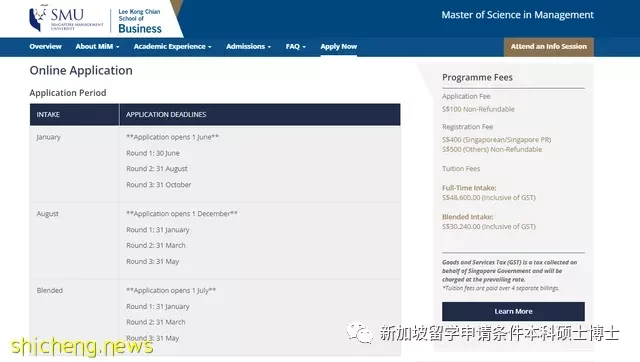Expand the About MiM dropdown menu
The width and height of the screenshot is (640, 362).
97,47
